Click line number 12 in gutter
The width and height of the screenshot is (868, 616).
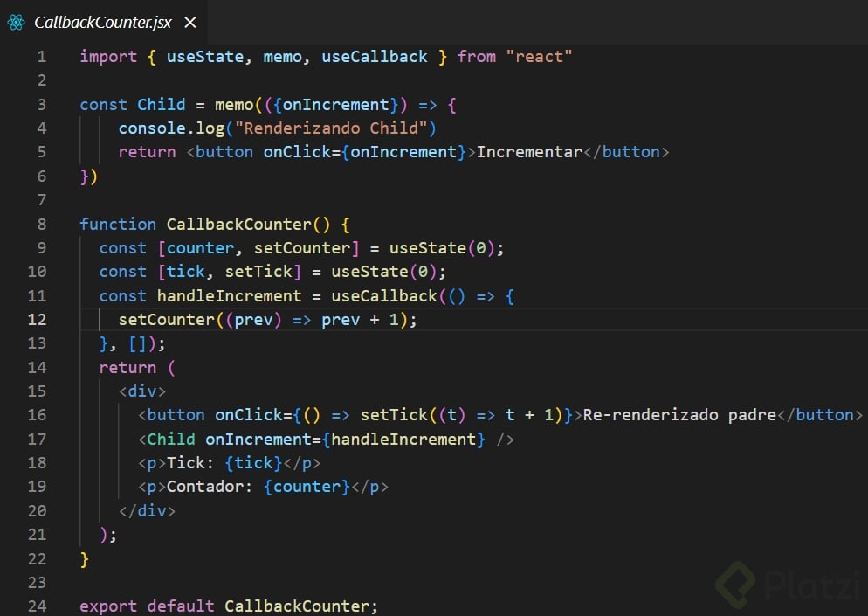37,320
